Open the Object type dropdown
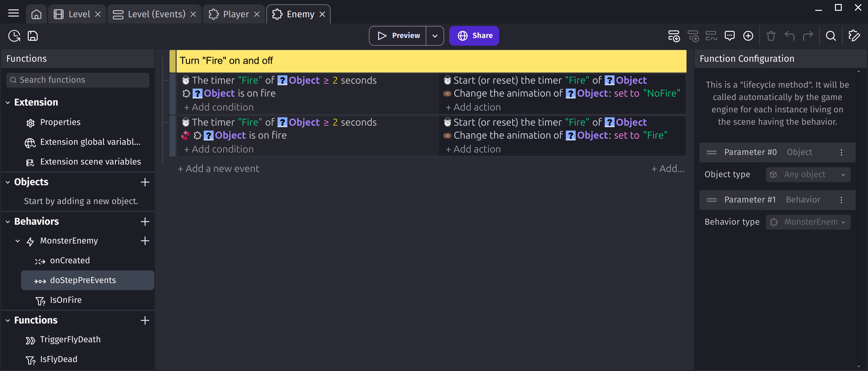The image size is (868, 371). [x=808, y=175]
